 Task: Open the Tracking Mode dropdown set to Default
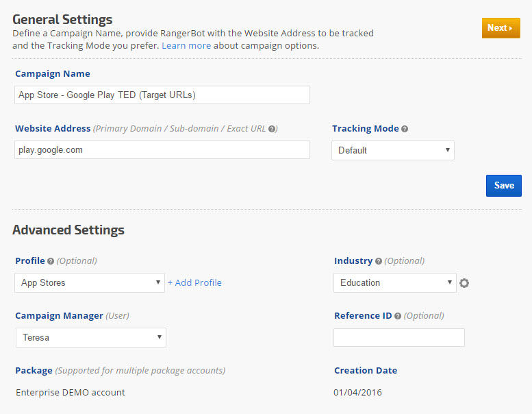pyautogui.click(x=392, y=150)
